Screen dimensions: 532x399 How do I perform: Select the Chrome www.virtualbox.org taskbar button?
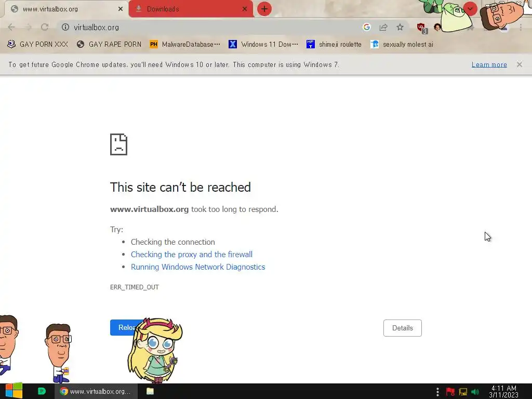point(96,391)
